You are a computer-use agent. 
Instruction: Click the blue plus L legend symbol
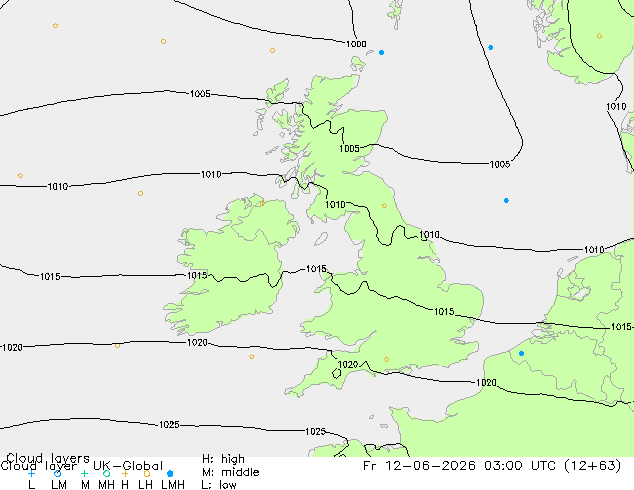[31, 473]
